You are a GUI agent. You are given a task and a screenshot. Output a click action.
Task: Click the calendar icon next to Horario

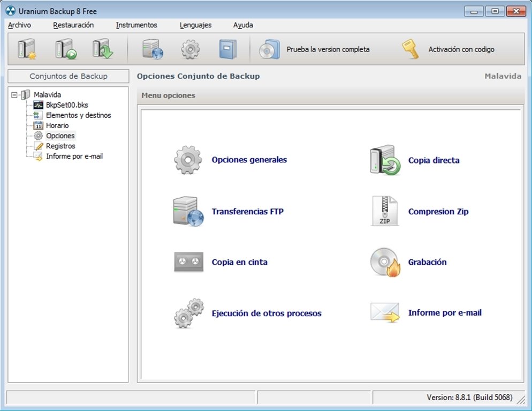click(39, 125)
